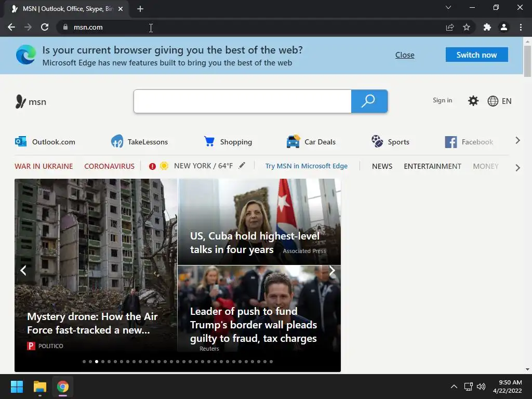
Task: Open the volume tray icon
Action: [x=481, y=387]
